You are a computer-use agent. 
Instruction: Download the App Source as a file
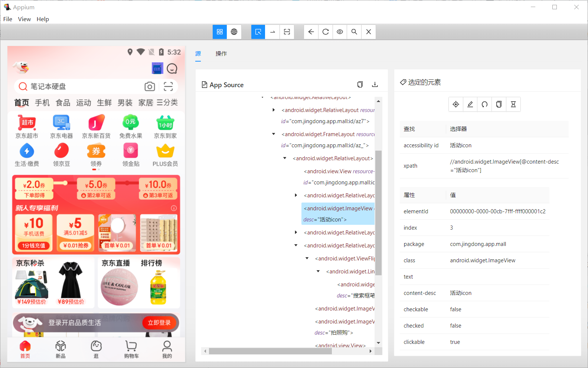pos(375,85)
